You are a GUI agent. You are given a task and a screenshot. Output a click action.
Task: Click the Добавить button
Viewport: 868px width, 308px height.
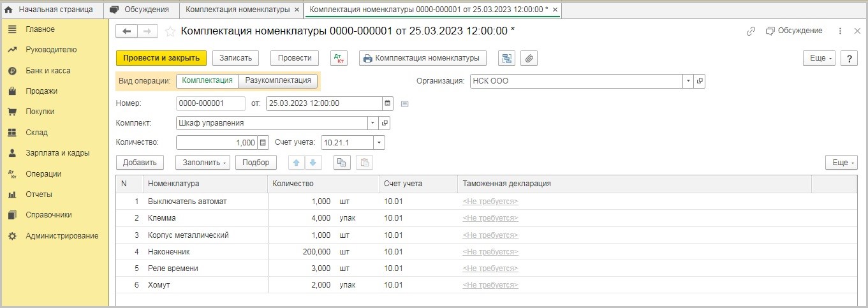tap(140, 163)
